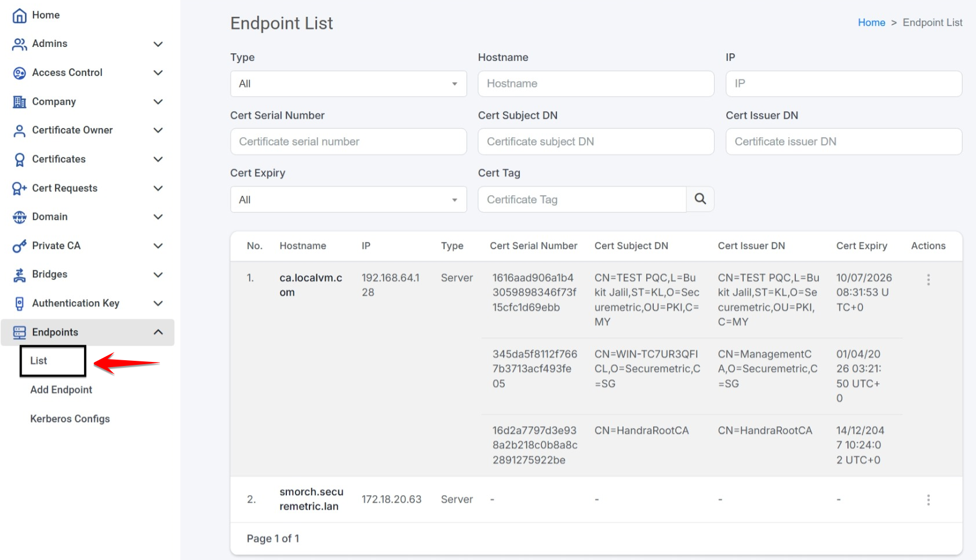Select the Authentication Key icon

click(x=19, y=303)
